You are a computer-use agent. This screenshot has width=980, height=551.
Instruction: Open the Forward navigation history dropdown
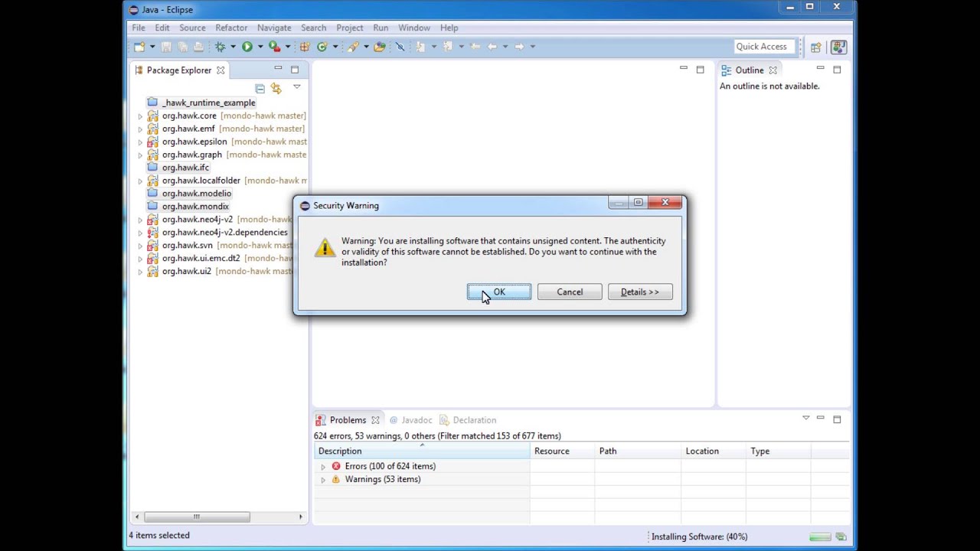(533, 47)
